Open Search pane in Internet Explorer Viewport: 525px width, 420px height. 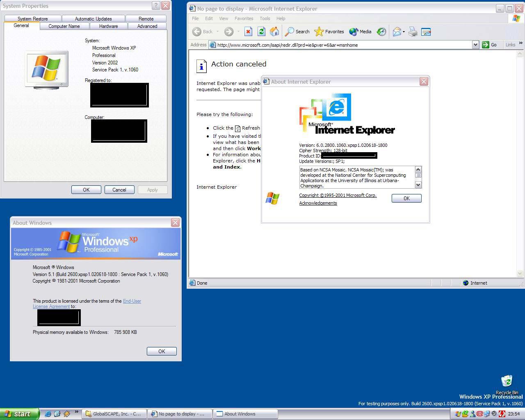(x=297, y=32)
